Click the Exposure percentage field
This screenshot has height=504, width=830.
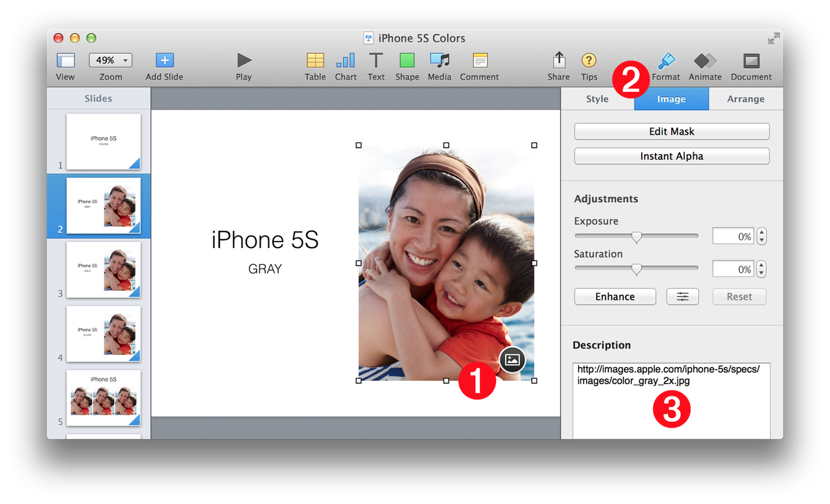[733, 236]
